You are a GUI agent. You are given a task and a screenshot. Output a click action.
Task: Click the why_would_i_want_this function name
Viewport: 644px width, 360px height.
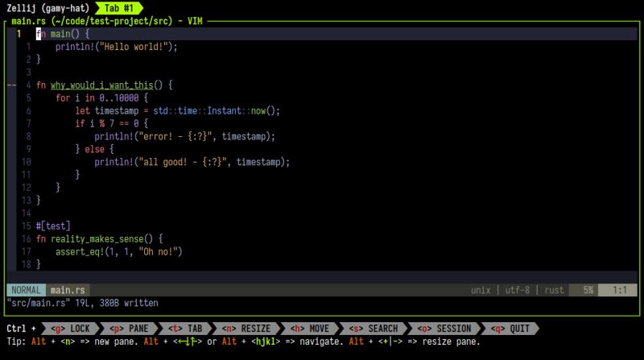click(x=102, y=85)
